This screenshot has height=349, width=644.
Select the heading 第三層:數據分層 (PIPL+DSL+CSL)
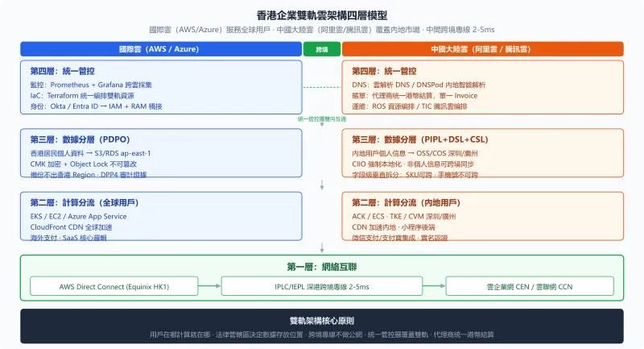pyautogui.click(x=419, y=139)
